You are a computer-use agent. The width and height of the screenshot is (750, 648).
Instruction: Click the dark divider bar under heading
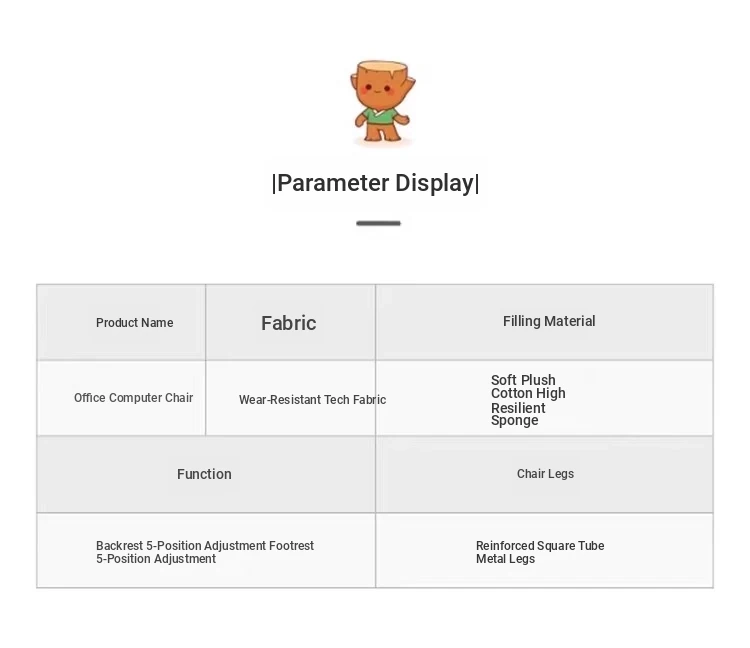coord(378,223)
